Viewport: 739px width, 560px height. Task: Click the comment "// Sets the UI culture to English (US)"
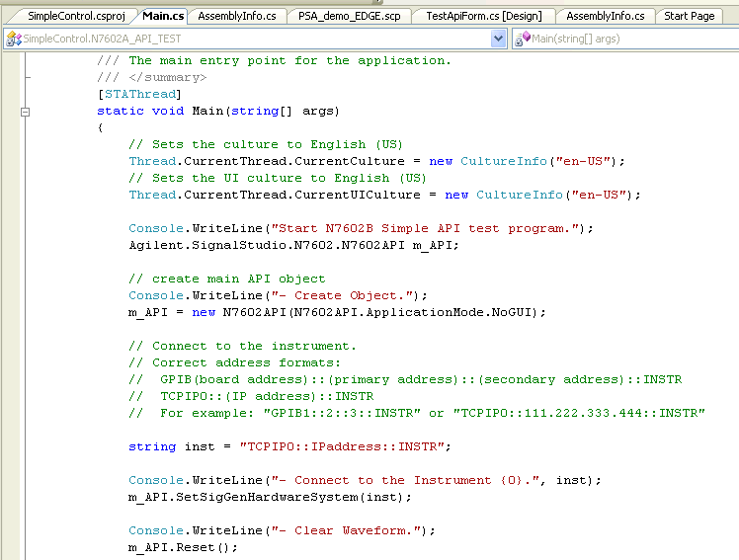pyautogui.click(x=278, y=178)
